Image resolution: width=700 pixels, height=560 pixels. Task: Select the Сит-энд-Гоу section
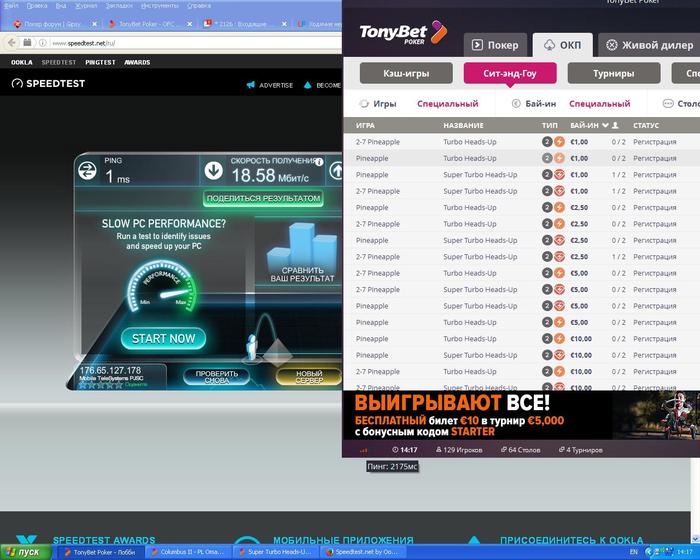[x=510, y=73]
